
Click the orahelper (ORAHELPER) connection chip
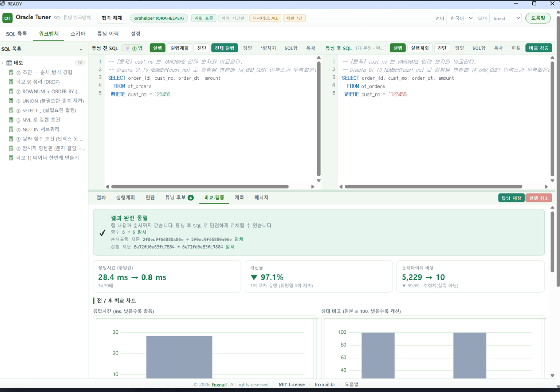159,18
